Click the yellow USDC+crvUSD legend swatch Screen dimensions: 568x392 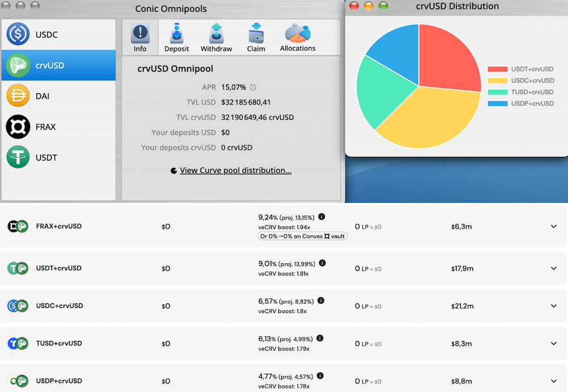498,81
